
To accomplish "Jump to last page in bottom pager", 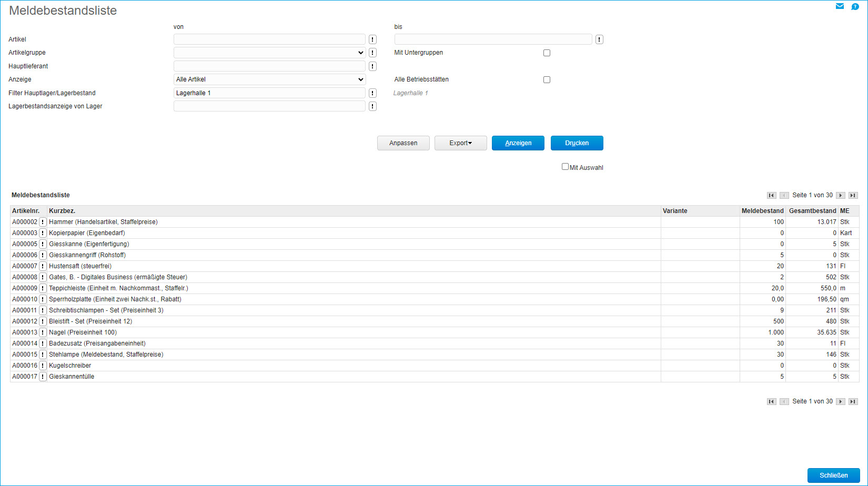I will (x=853, y=401).
